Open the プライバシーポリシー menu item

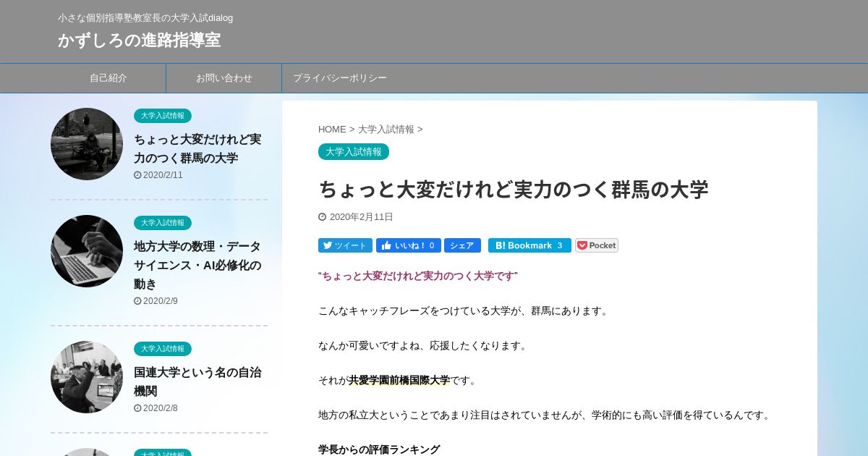[340, 78]
